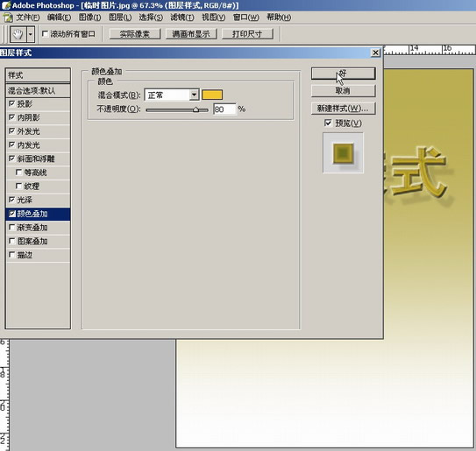Screen dimensions: 476x451
Task: Enable the 纹理 sub-option checkbox
Action: [x=18, y=186]
